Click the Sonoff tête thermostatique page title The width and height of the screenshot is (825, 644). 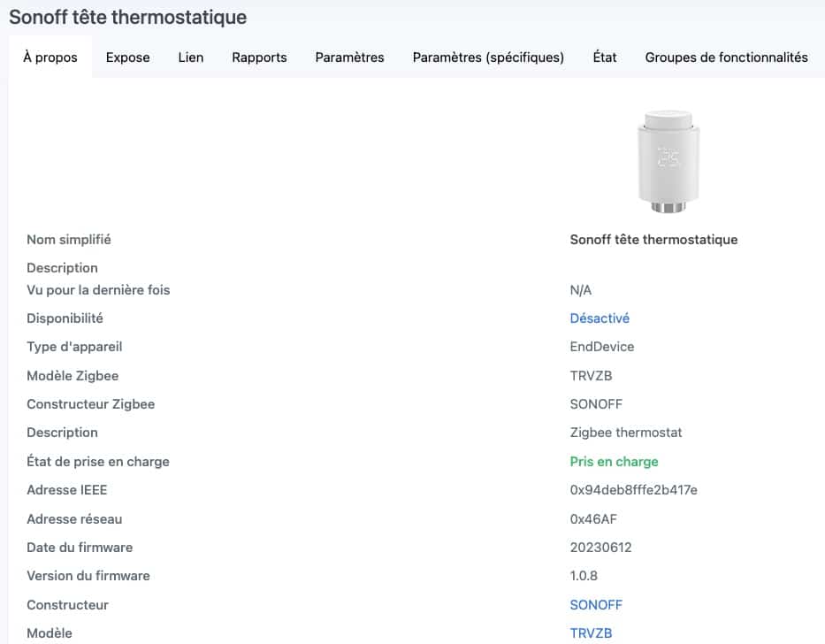pyautogui.click(x=128, y=17)
